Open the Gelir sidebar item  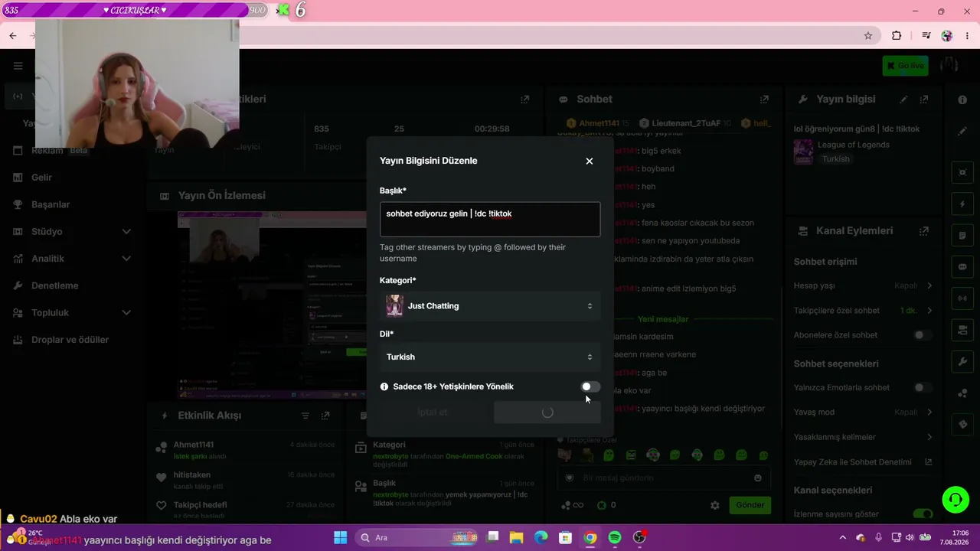click(42, 178)
